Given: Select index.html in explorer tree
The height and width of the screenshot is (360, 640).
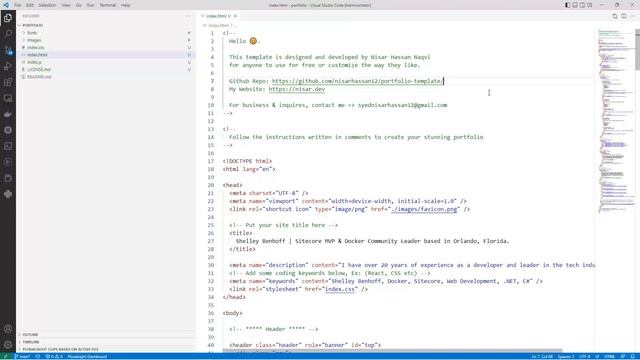Looking at the screenshot, I should point(106,55).
